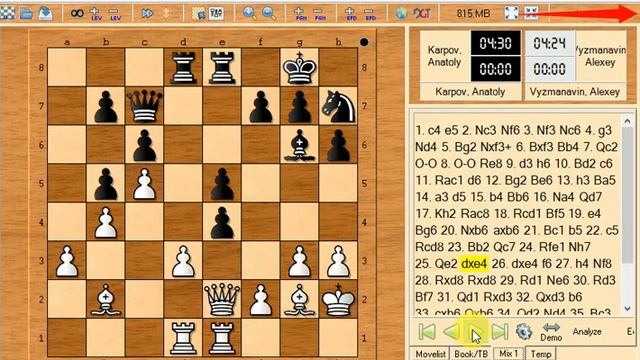Image resolution: width=640 pixels, height=360 pixels.
Task: Step back one move
Action: (x=451, y=331)
